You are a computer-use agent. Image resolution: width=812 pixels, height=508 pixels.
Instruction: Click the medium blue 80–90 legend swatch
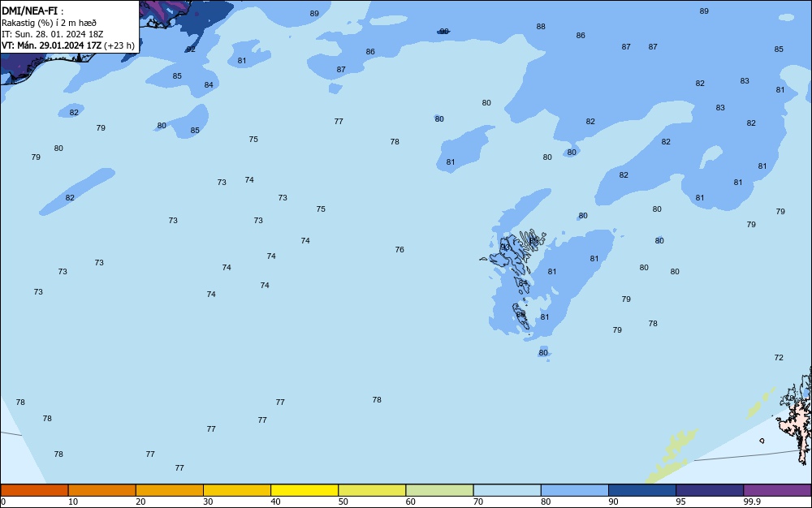pos(575,490)
